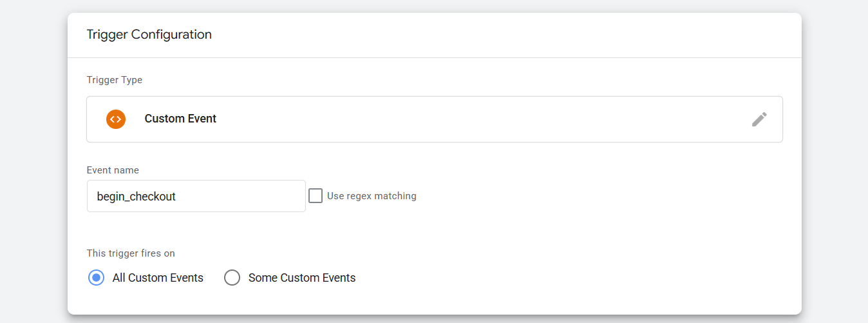The image size is (868, 323).
Task: Select the All Custom Events radio button
Action: 96,278
